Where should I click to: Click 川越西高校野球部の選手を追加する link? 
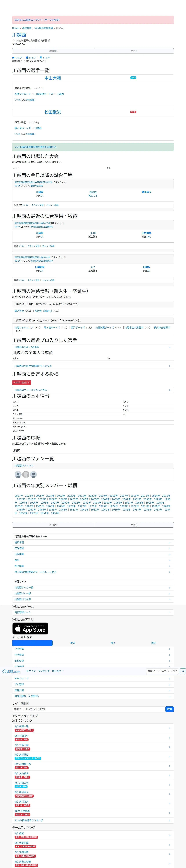pyautogui.click(x=35, y=147)
